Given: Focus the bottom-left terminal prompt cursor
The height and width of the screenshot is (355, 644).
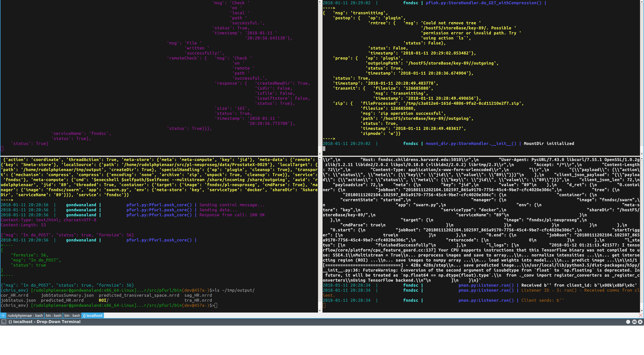Looking at the screenshot, I should click(x=216, y=306).
